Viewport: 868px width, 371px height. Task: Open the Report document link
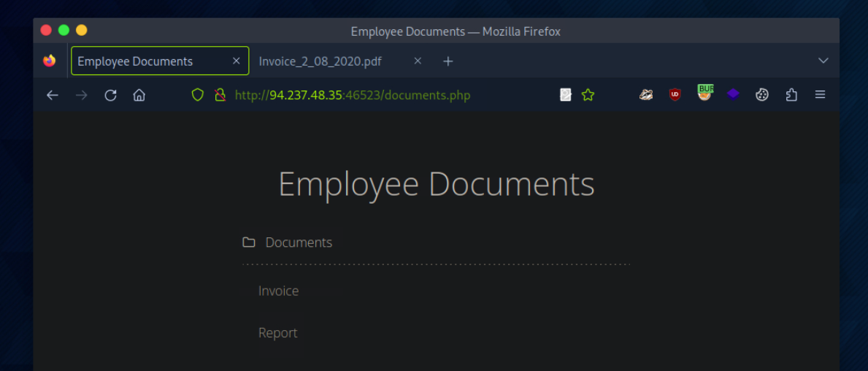pos(277,333)
